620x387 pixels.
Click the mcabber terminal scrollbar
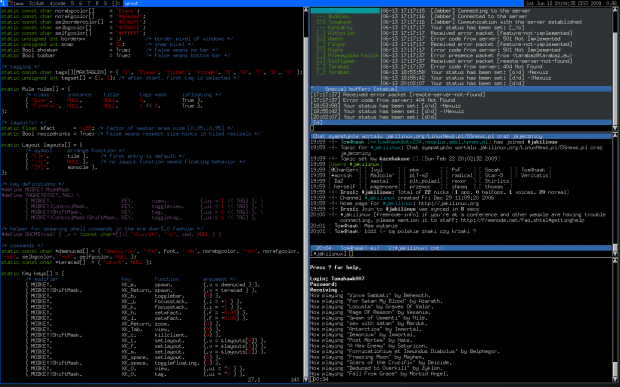coord(615,70)
